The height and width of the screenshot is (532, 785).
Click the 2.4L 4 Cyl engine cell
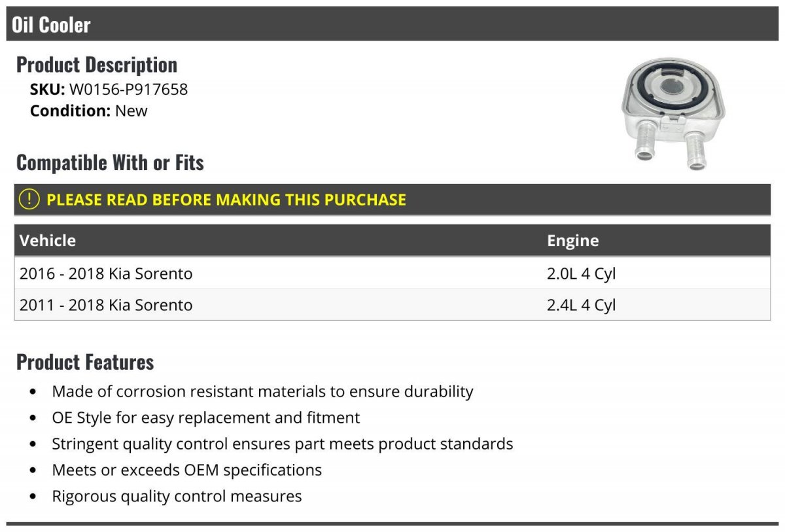click(x=582, y=305)
